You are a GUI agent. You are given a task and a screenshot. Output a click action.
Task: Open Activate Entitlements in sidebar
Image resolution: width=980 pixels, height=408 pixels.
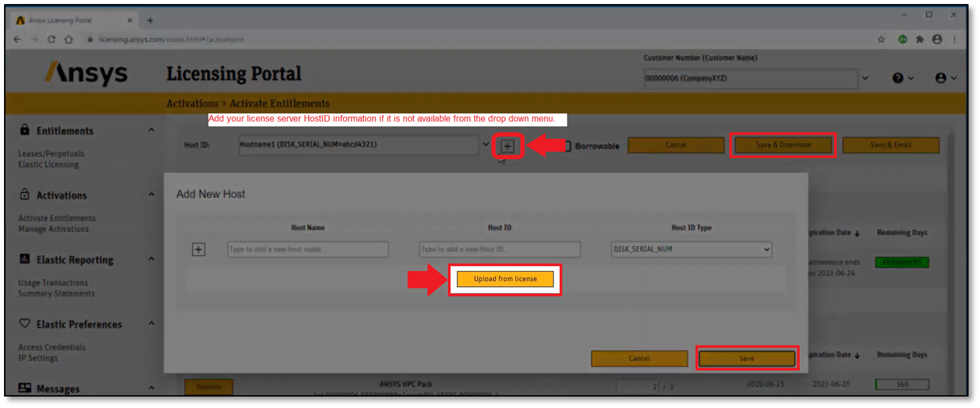coord(57,218)
